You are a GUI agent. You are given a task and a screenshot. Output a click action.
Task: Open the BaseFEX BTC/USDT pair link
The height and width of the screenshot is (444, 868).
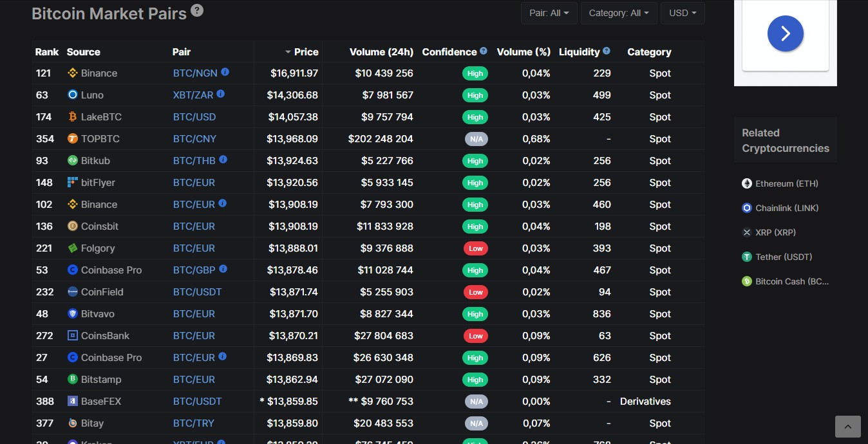(x=197, y=401)
